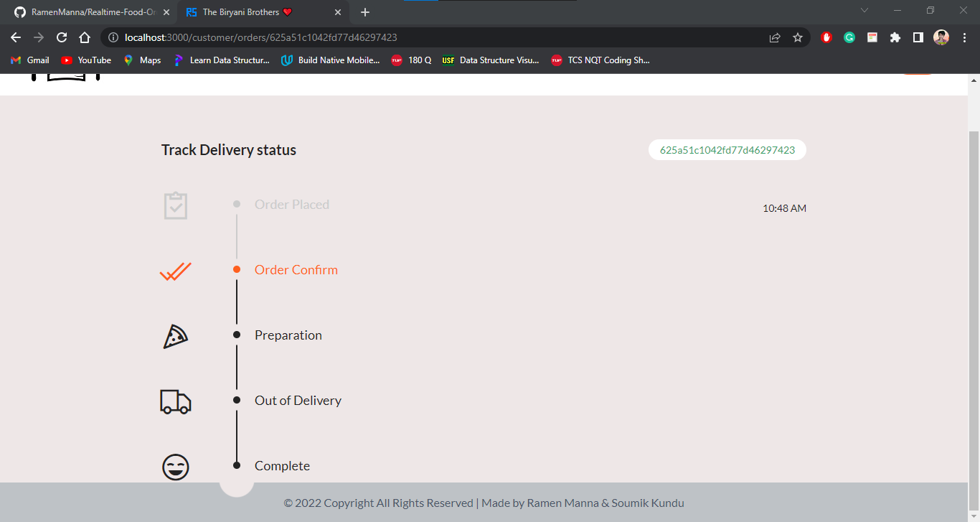The width and height of the screenshot is (980, 522).
Task: Click the order ID badge 625a51c1042fd77d46297423
Action: pos(727,149)
